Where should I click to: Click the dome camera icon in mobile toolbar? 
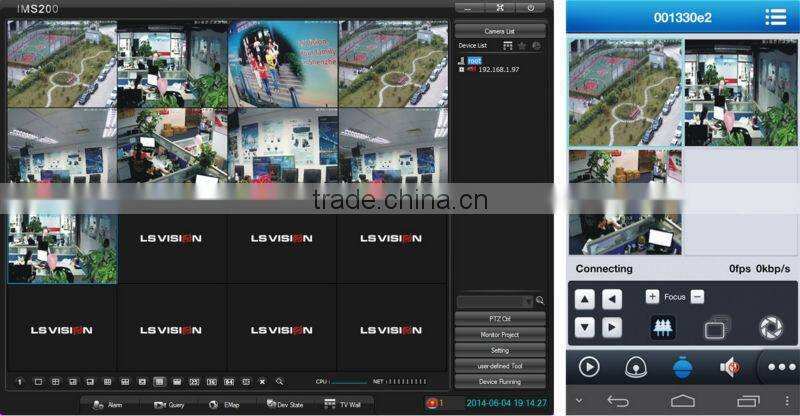[x=636, y=368]
